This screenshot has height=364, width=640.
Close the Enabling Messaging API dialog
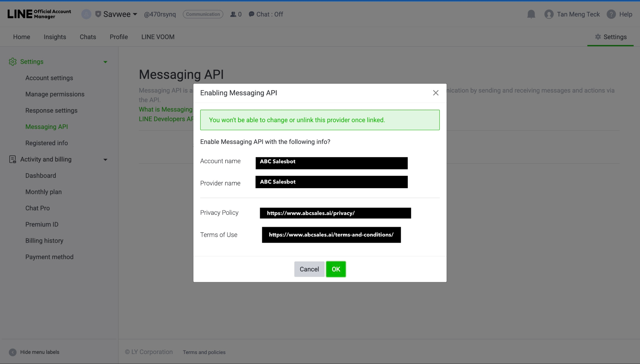[x=436, y=93]
